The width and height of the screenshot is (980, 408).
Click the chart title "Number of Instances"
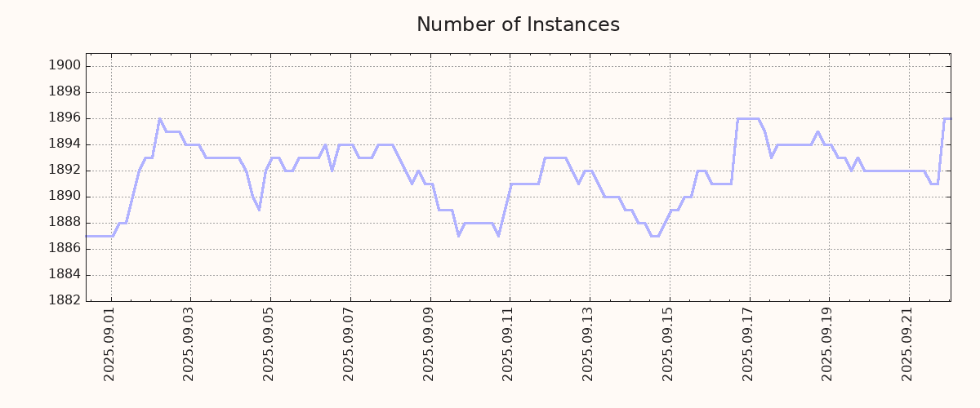click(518, 24)
